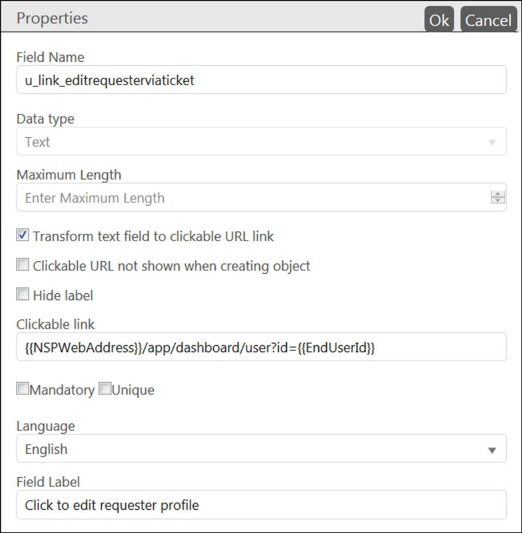Decrease Maximum Length with the down stepper
This screenshot has width=522, height=533.
click(498, 201)
